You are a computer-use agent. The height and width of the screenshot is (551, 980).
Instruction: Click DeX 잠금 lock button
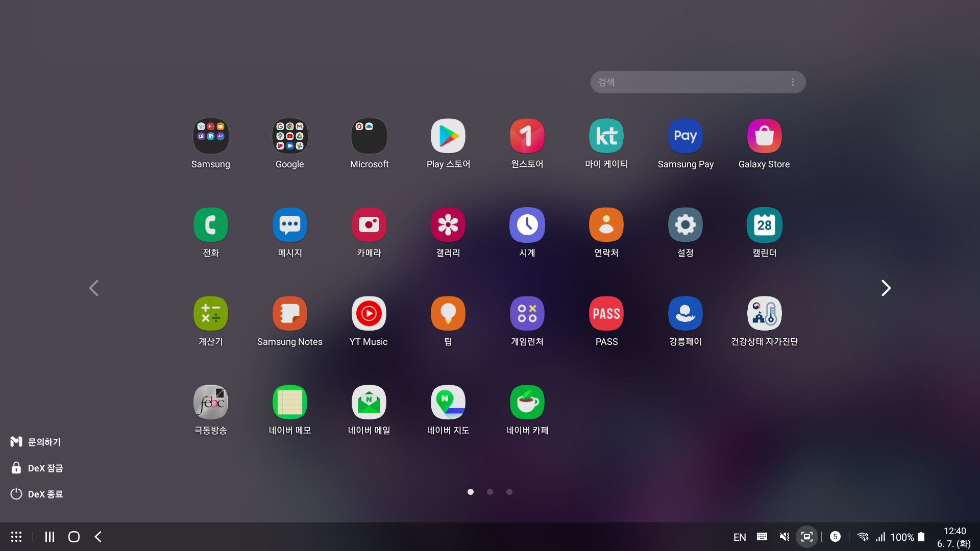[37, 468]
